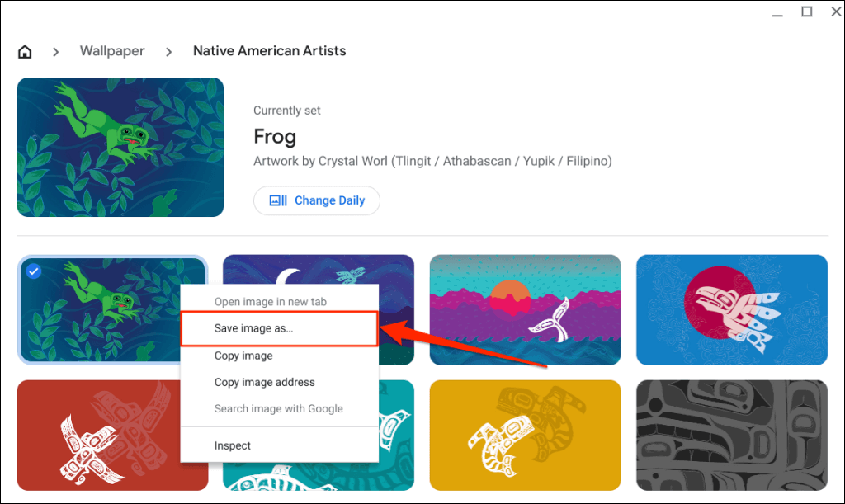Viewport: 845px width, 504px height.
Task: Pick the dark gray formline wallpaper
Action: (731, 435)
